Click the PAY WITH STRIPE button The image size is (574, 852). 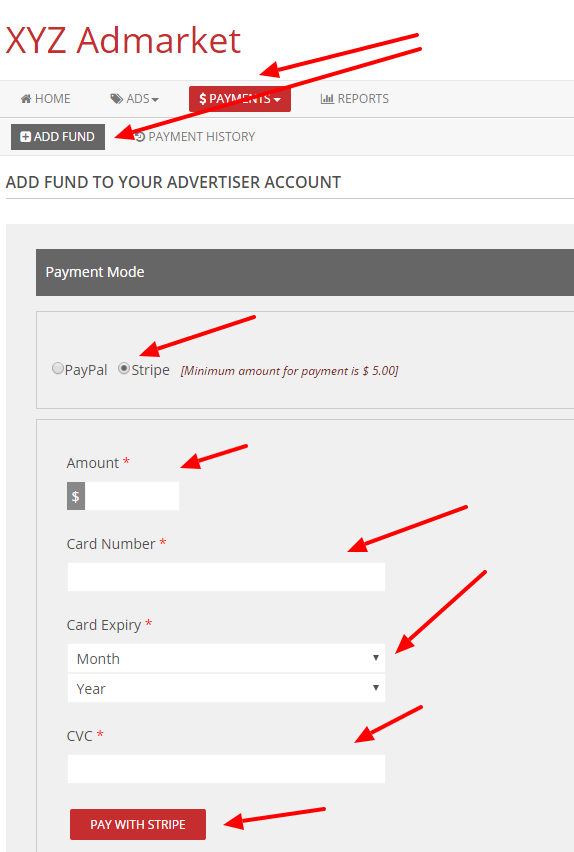tap(138, 824)
